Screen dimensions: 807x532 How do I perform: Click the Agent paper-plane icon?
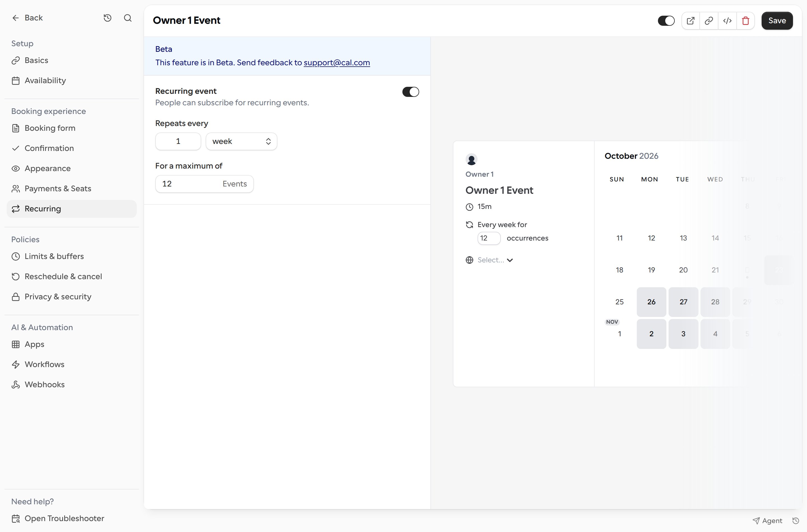(756, 521)
